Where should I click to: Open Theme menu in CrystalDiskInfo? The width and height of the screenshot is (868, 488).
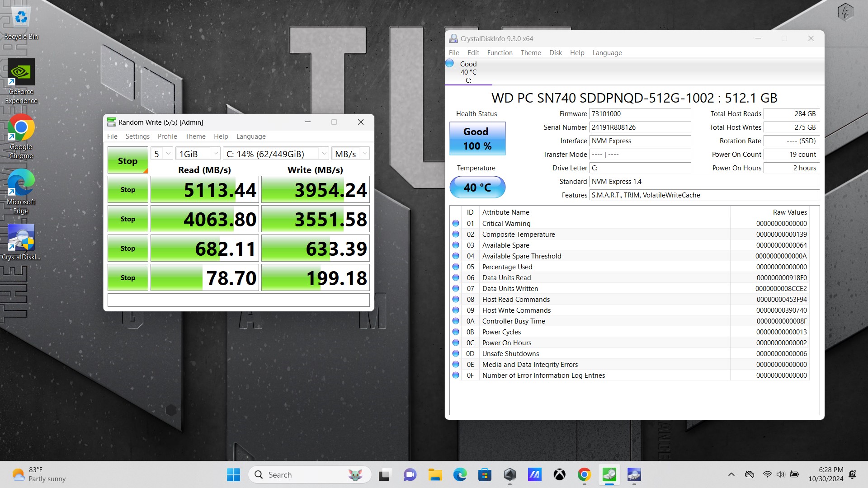click(531, 53)
